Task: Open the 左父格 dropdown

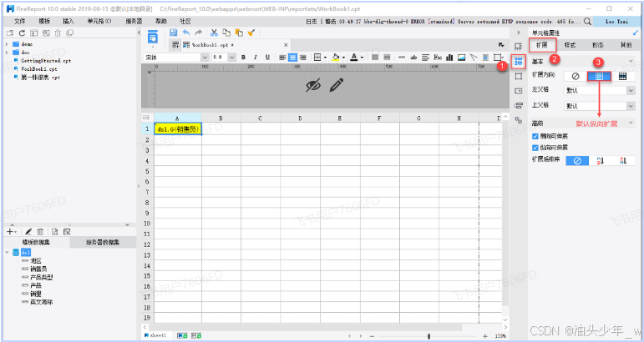Action: click(x=631, y=90)
